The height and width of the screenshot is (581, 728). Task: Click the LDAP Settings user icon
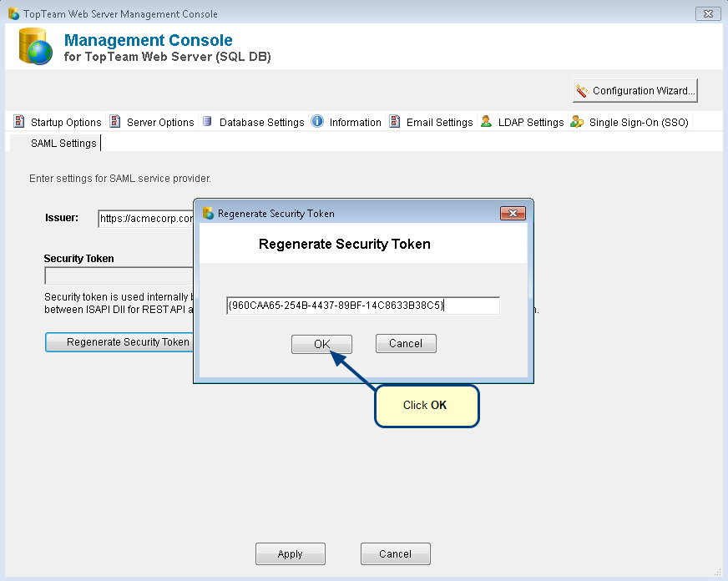pyautogui.click(x=486, y=122)
